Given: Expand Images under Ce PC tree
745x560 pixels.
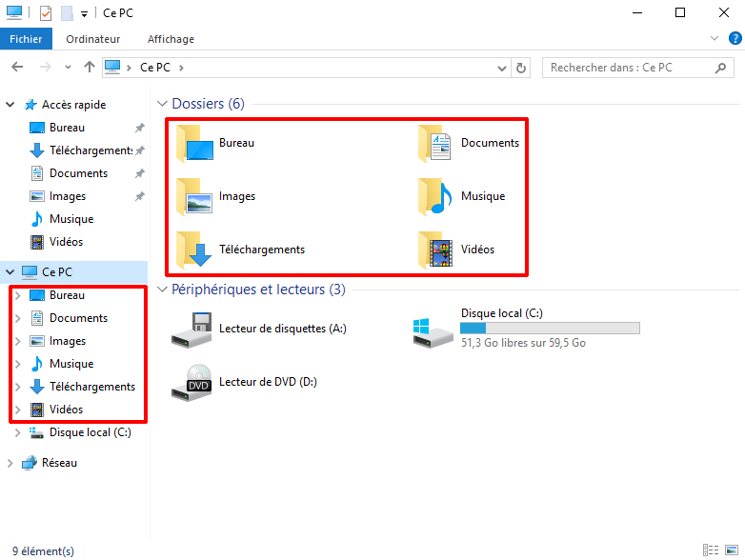Looking at the screenshot, I should tap(17, 341).
